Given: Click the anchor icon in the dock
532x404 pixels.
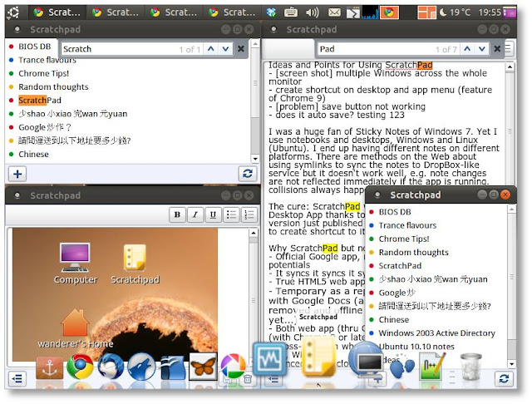Looking at the screenshot, I should click(50, 367).
